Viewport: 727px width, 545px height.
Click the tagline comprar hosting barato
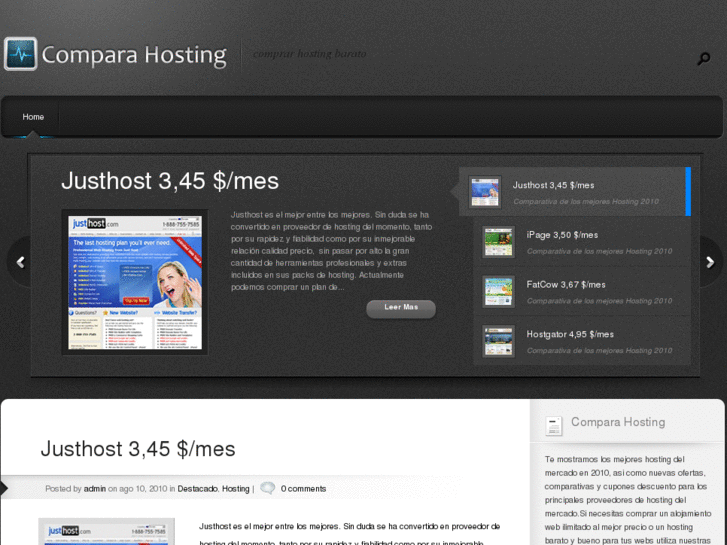tap(309, 54)
